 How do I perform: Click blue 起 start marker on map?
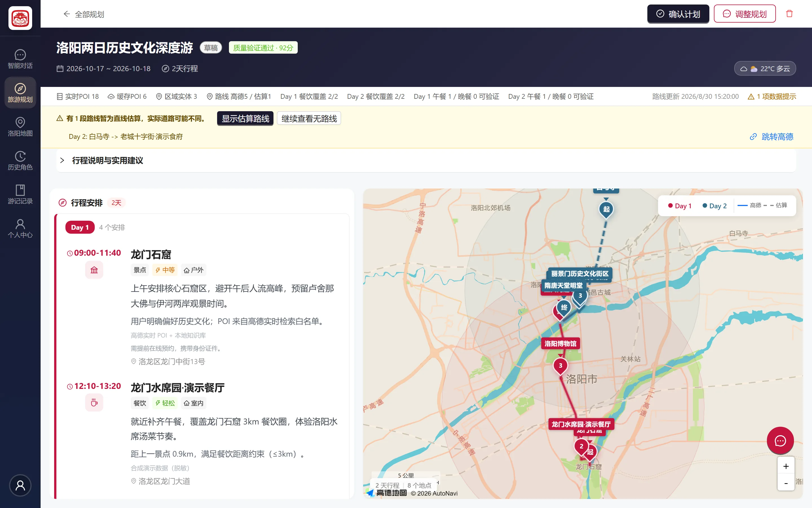click(x=606, y=209)
